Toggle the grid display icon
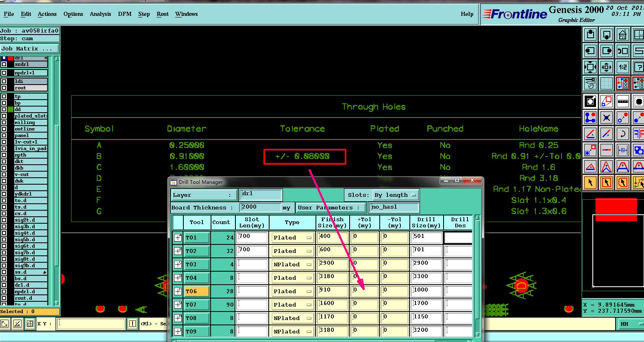 point(607,83)
